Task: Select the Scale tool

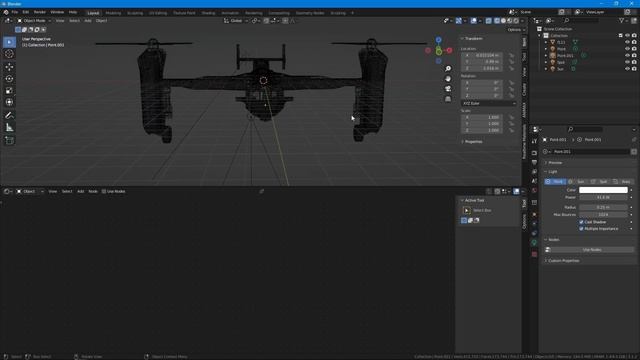Action: pos(9,91)
